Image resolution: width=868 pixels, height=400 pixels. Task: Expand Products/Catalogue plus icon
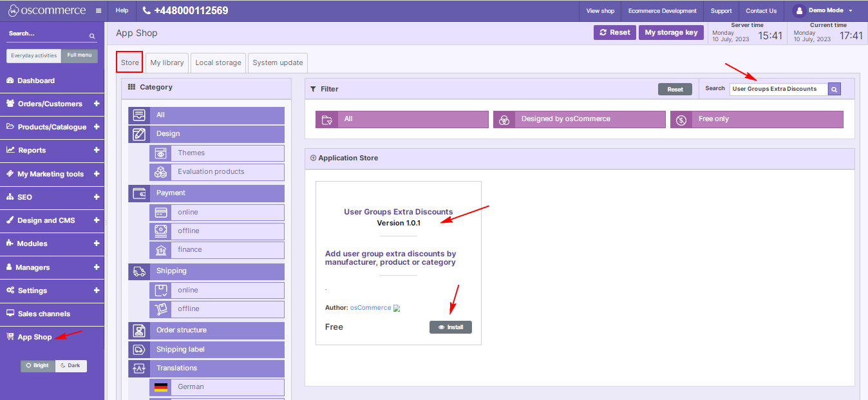(x=97, y=127)
